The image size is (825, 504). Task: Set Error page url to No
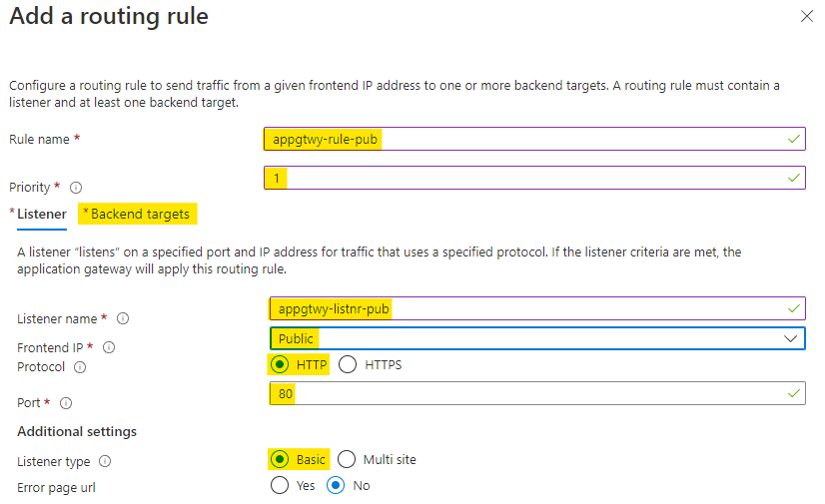(337, 486)
